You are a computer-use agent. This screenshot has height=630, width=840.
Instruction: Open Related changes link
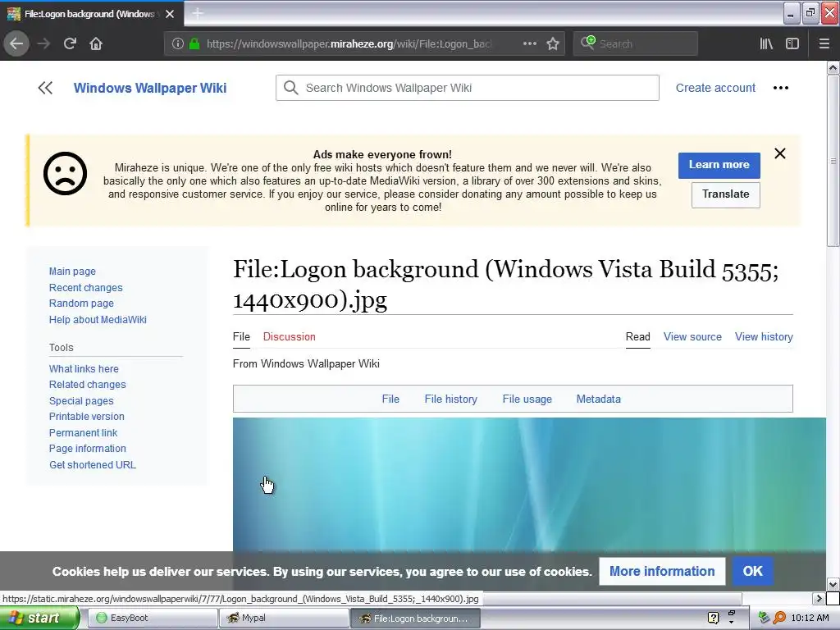(87, 385)
